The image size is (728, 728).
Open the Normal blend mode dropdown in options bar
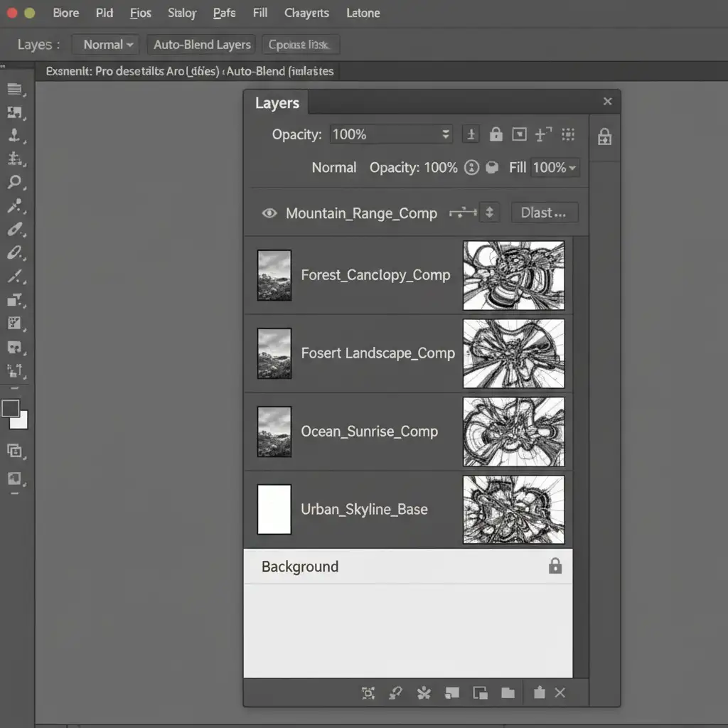coord(108,45)
